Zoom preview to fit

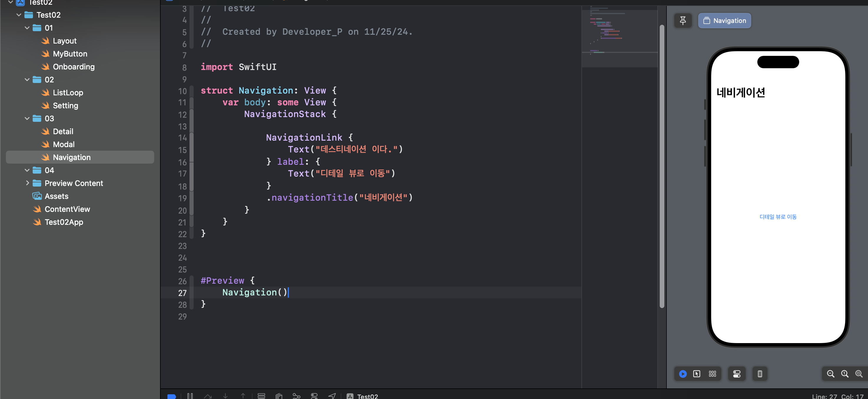tap(859, 374)
